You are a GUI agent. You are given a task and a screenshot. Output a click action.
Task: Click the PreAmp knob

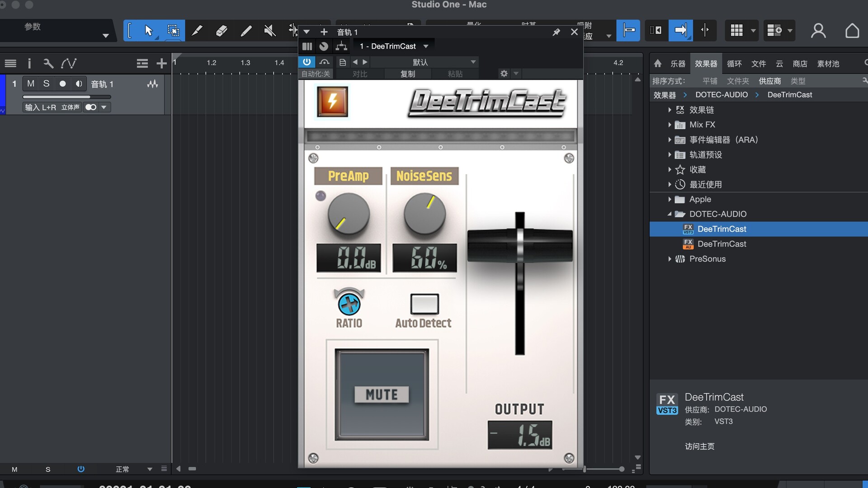point(349,214)
